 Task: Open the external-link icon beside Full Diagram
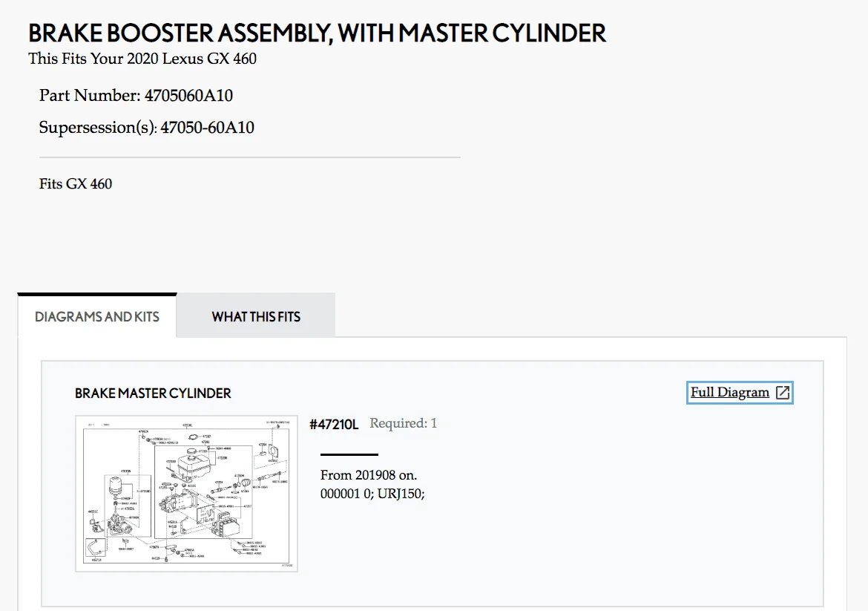click(x=783, y=393)
